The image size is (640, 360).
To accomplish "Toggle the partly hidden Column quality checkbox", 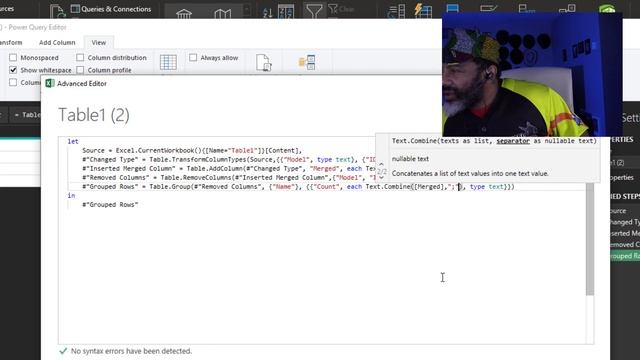I will tap(13, 82).
